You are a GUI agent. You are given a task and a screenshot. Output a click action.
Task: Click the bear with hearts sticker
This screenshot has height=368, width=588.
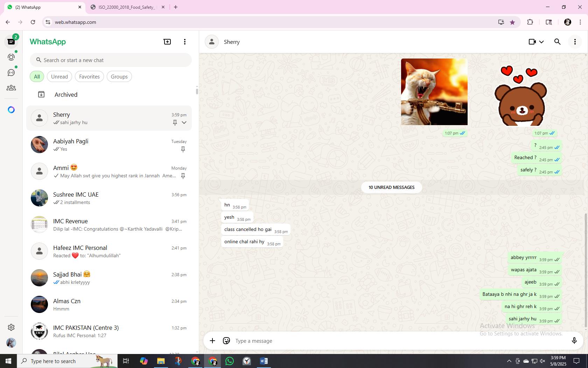point(520,96)
